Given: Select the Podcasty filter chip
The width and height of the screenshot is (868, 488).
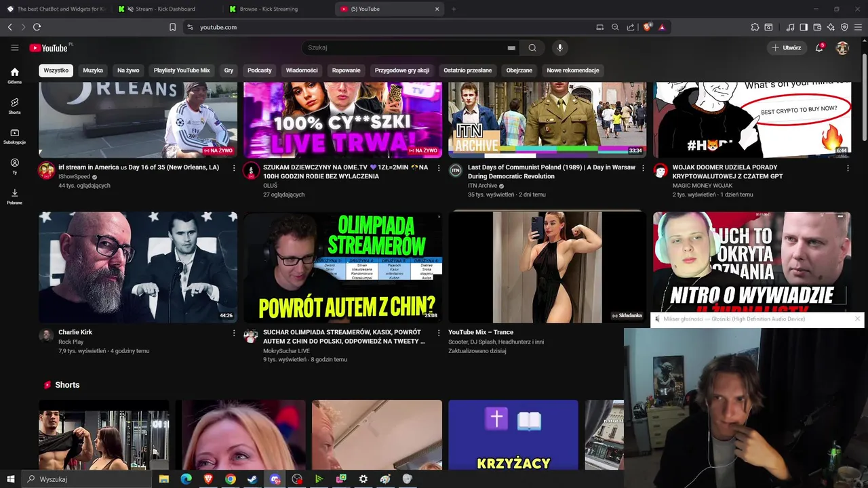Looking at the screenshot, I should coord(260,70).
